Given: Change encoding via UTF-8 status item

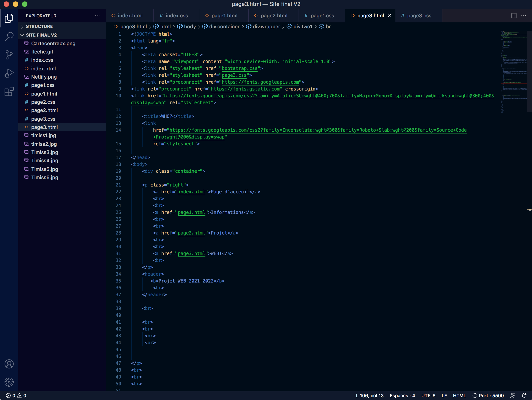Looking at the screenshot, I should [x=428, y=395].
